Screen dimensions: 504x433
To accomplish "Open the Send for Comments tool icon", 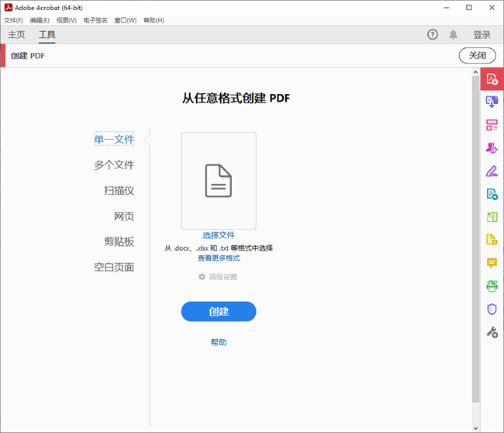I will [x=492, y=240].
